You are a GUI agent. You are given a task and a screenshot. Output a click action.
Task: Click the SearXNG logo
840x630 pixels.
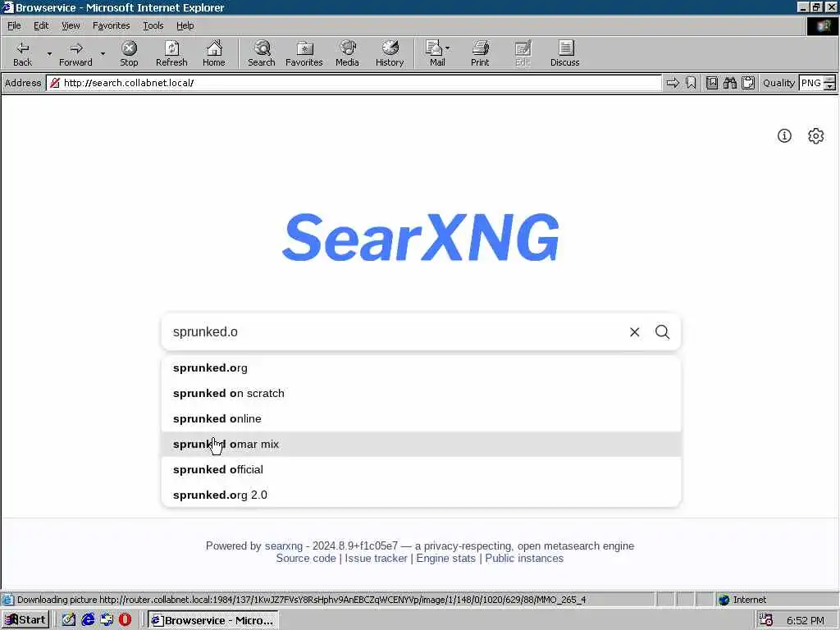[x=421, y=237]
